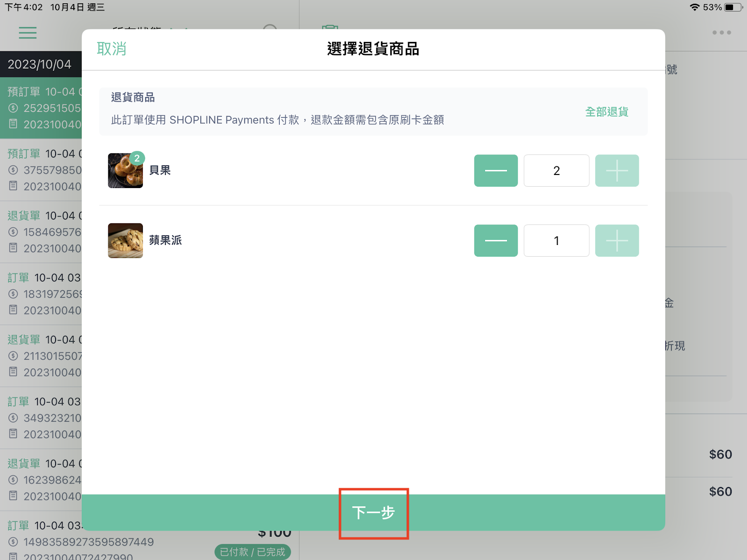
Task: Select 全部退貨 to return all items
Action: tap(607, 112)
